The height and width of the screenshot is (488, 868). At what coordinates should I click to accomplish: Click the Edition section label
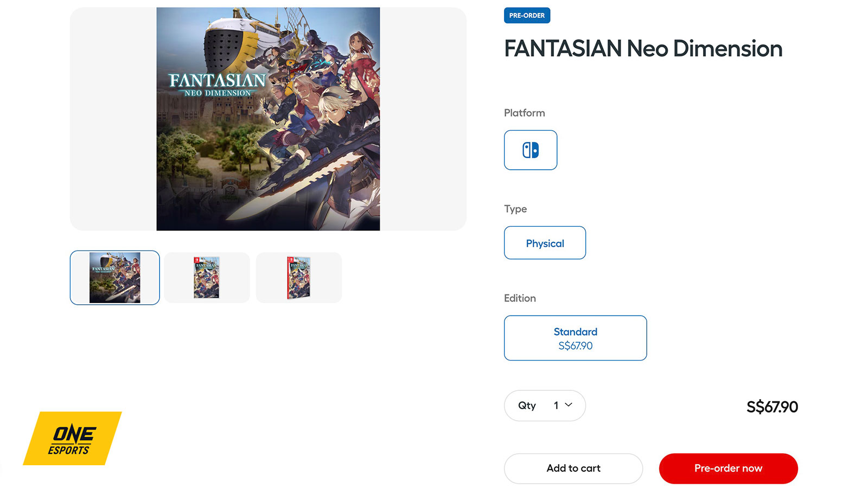pyautogui.click(x=520, y=298)
